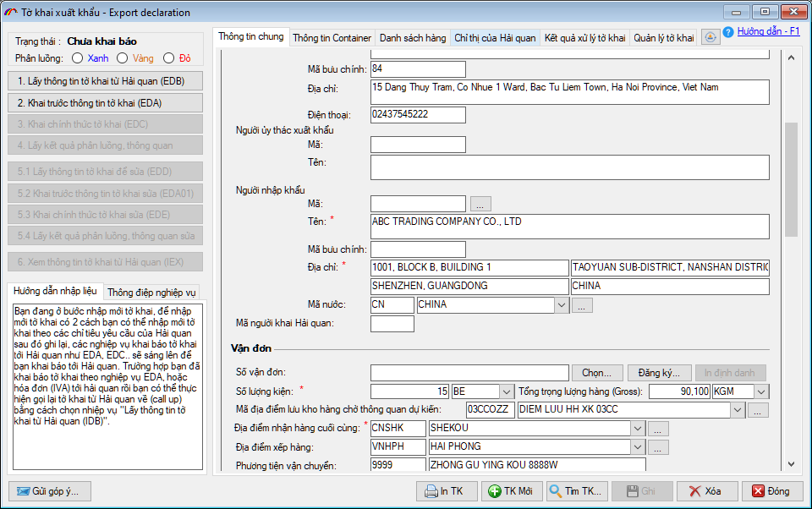Screen dimensions: 812x509
Task: Open the KGM weight unit dropdown
Action: [x=760, y=391]
